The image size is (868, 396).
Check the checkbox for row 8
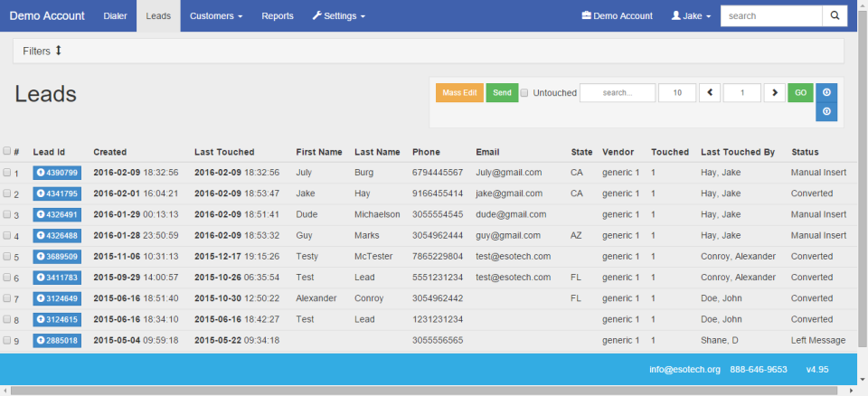click(6, 319)
